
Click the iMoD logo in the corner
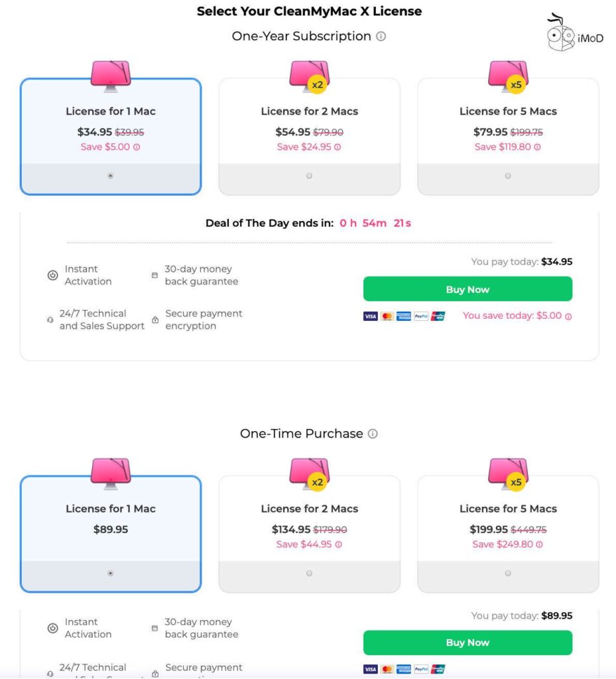pyautogui.click(x=575, y=34)
